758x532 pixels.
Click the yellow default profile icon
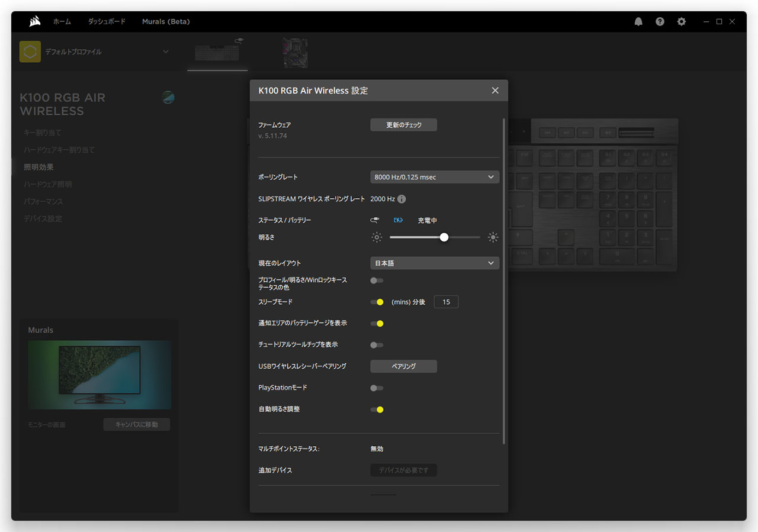pyautogui.click(x=30, y=51)
